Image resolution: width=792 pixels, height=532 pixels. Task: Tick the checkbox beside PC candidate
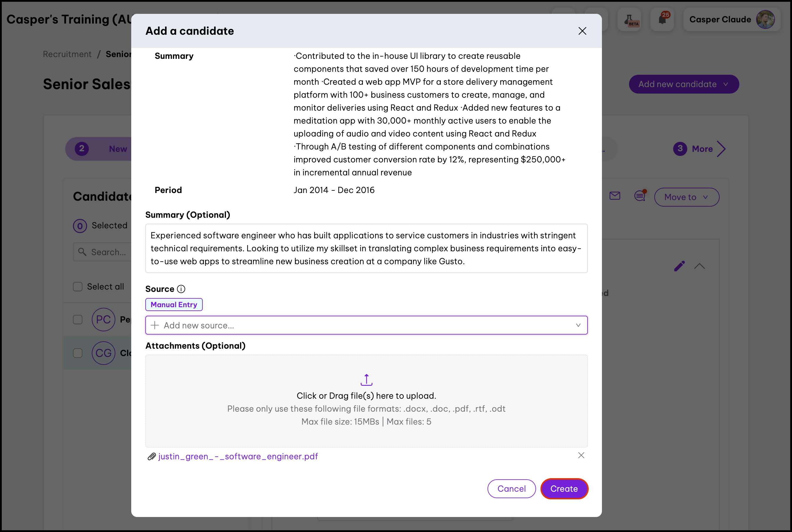point(78,320)
